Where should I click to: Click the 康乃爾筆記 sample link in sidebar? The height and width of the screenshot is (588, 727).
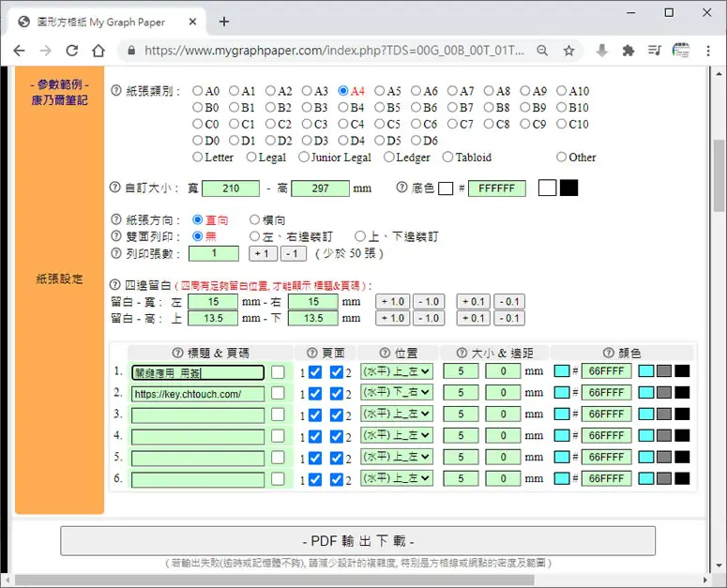pyautogui.click(x=59, y=100)
